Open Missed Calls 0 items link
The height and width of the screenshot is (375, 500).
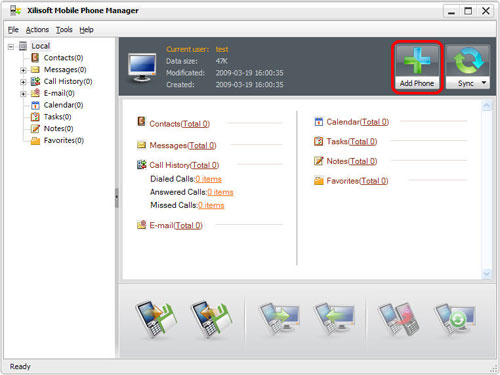coord(211,205)
